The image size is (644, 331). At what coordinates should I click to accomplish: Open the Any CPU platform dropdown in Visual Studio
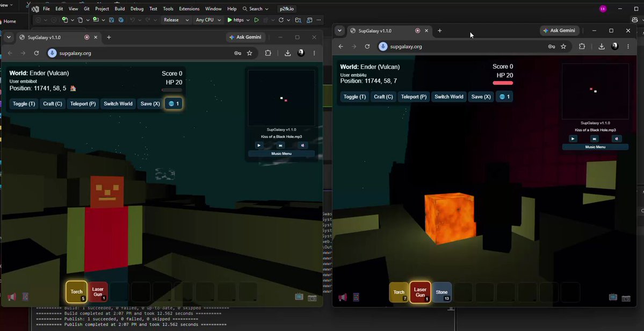pos(208,20)
